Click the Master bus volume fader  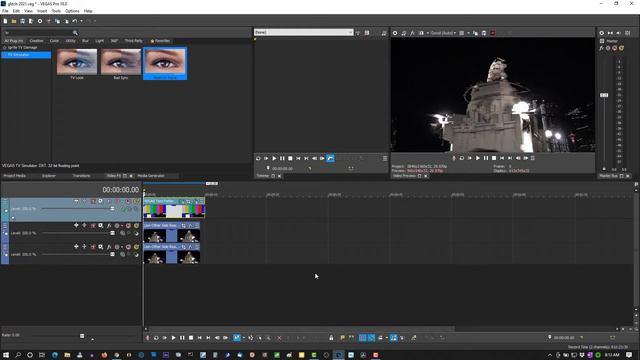(604, 95)
